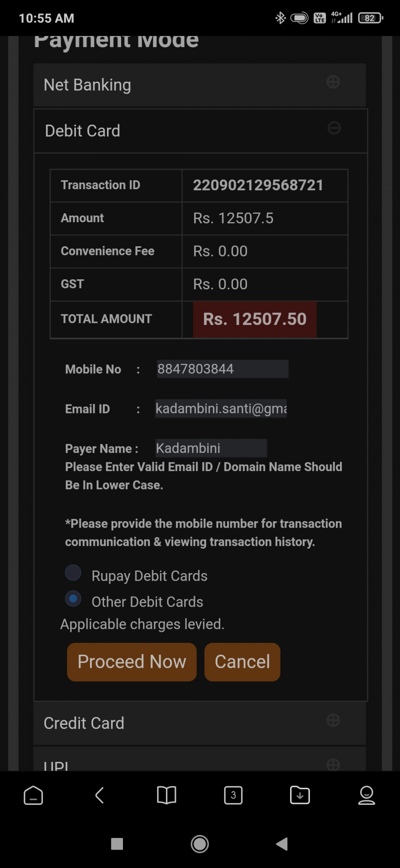Open the Net Banking payment section
400x868 pixels.
[x=87, y=85]
